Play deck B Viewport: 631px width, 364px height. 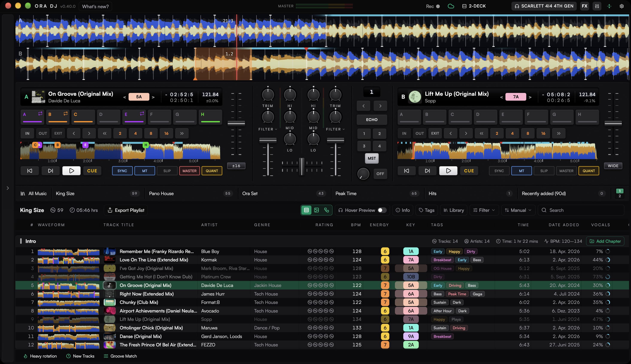448,171
